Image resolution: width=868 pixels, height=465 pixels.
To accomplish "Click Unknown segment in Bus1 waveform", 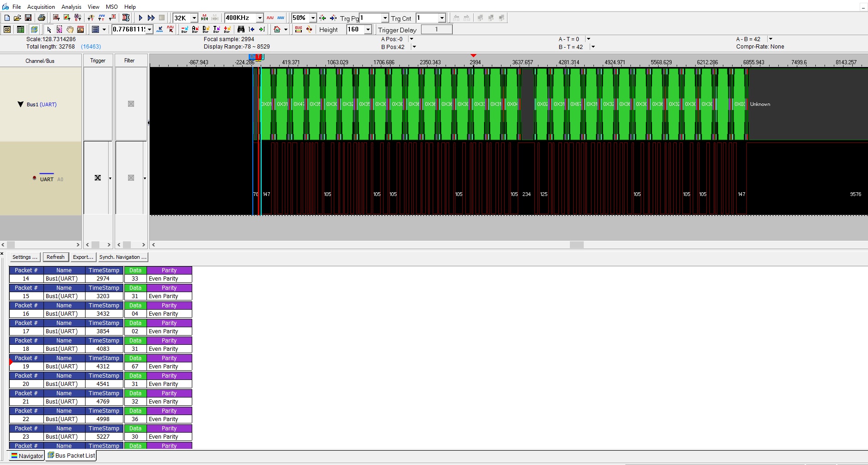I will [808, 104].
